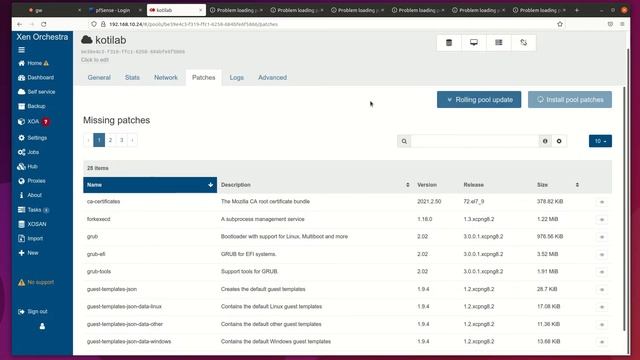Expand the forkexecd row action
The width and height of the screenshot is (640, 360).
(602, 220)
